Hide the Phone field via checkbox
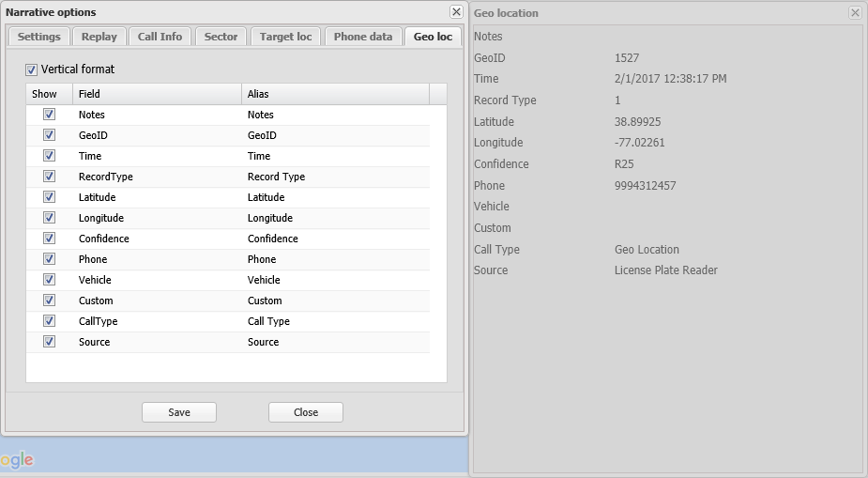The image size is (868, 478). pos(50,259)
